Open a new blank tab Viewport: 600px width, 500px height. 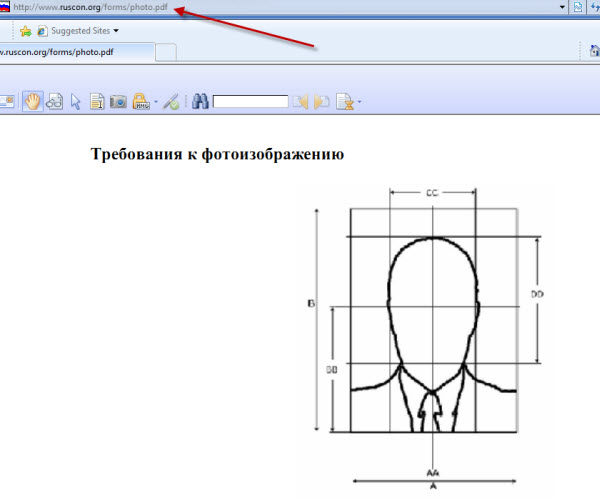(167, 52)
